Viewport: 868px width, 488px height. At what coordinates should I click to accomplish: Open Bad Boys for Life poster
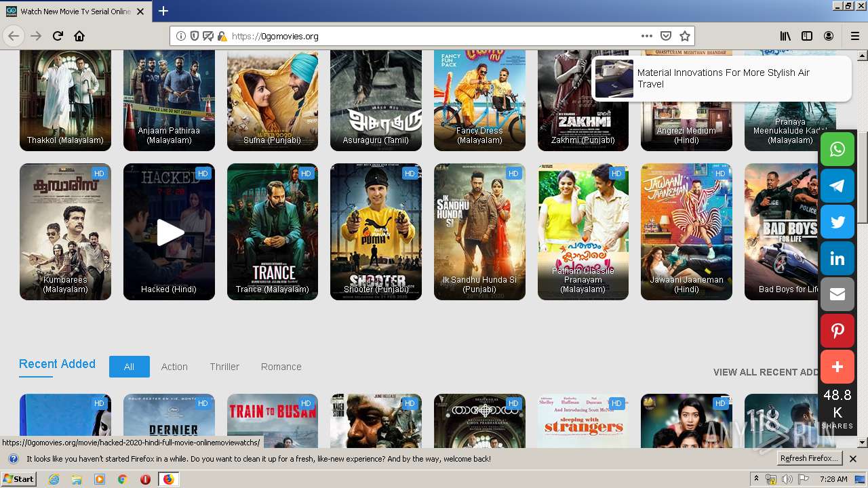point(783,232)
